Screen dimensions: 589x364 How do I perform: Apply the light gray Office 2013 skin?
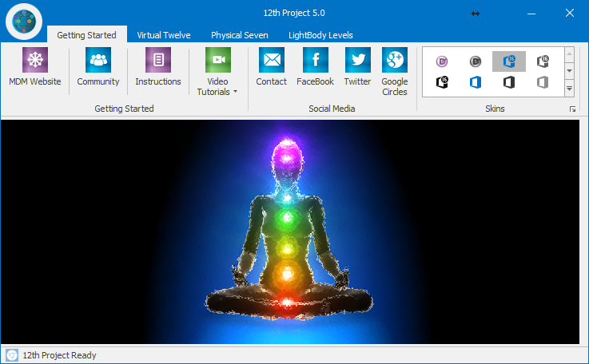(x=543, y=82)
